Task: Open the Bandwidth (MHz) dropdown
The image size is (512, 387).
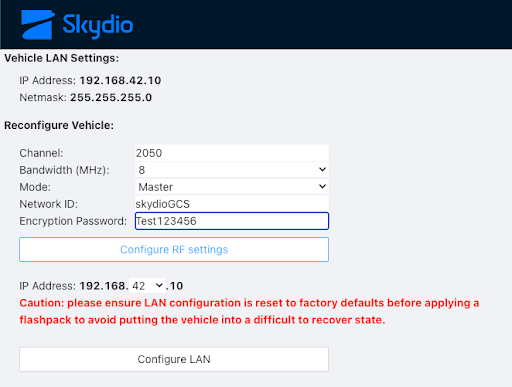Action: [x=232, y=170]
